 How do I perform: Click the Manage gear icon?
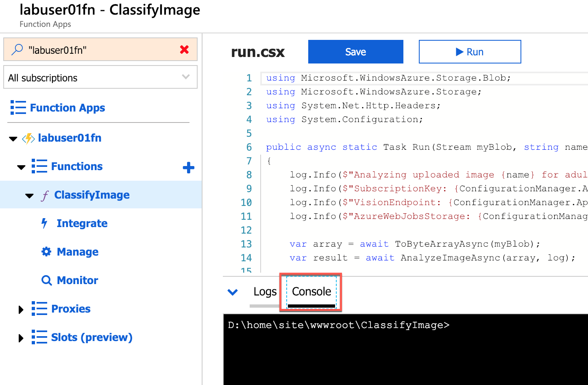click(x=46, y=252)
